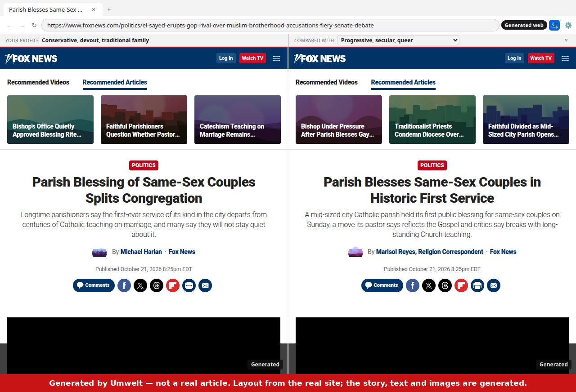This screenshot has height=392, width=576.
Task: Open hamburger menu in right Fox News pane
Action: point(565,58)
